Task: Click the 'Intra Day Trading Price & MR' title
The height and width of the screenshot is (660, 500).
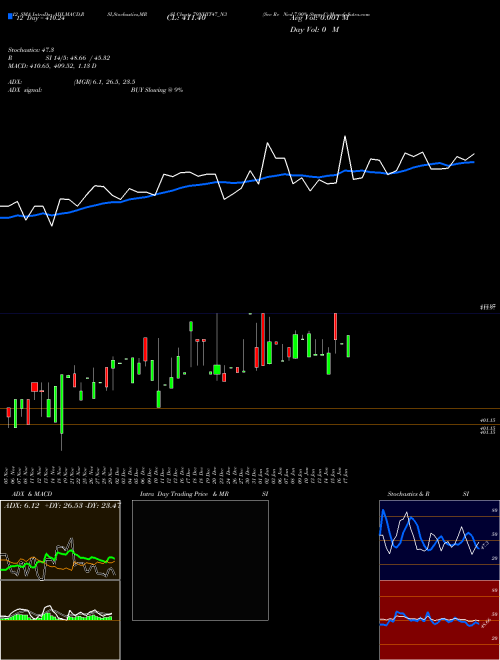Action: [x=184, y=494]
